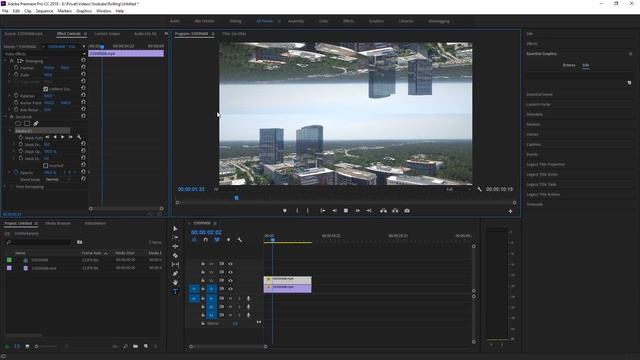Toggle track output eye for top video track
Screen dimensions: 640x360
pyautogui.click(x=231, y=264)
